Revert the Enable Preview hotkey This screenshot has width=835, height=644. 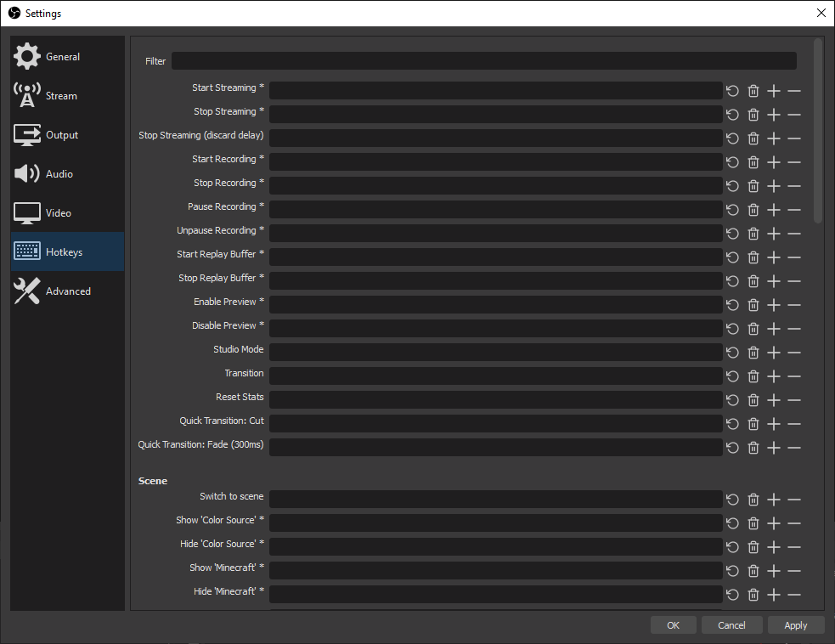click(x=732, y=304)
